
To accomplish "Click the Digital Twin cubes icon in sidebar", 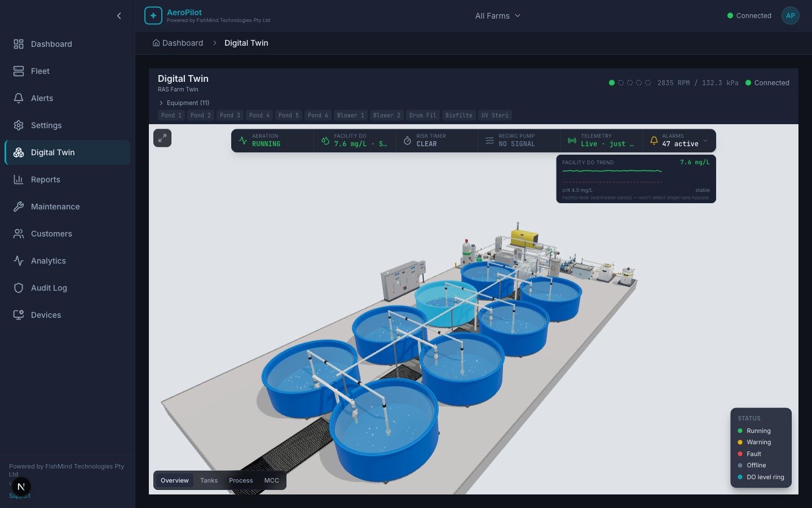I will (19, 152).
